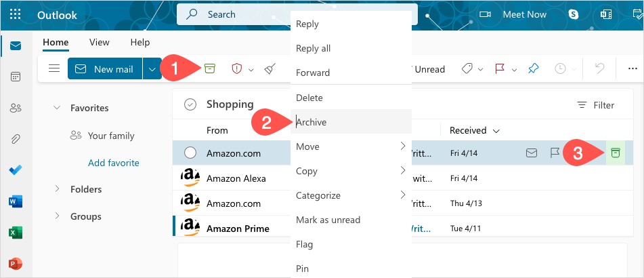Click the green archive icon on Amazon.com row
The width and height of the screenshot is (644, 278).
click(x=615, y=153)
